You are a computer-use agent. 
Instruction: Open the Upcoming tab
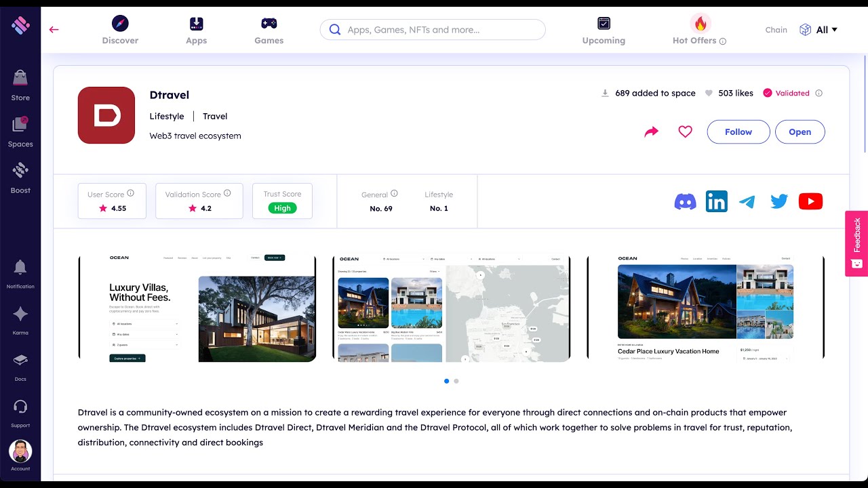tap(604, 30)
